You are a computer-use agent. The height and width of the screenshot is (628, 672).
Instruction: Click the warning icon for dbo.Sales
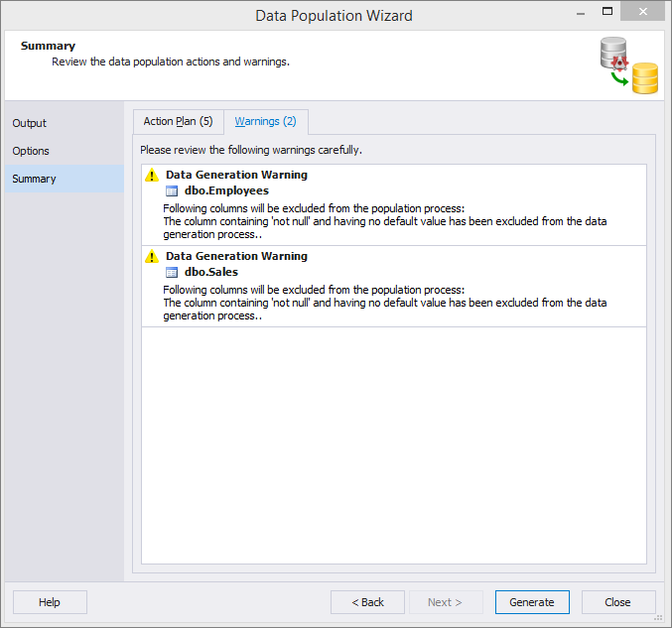coord(152,257)
